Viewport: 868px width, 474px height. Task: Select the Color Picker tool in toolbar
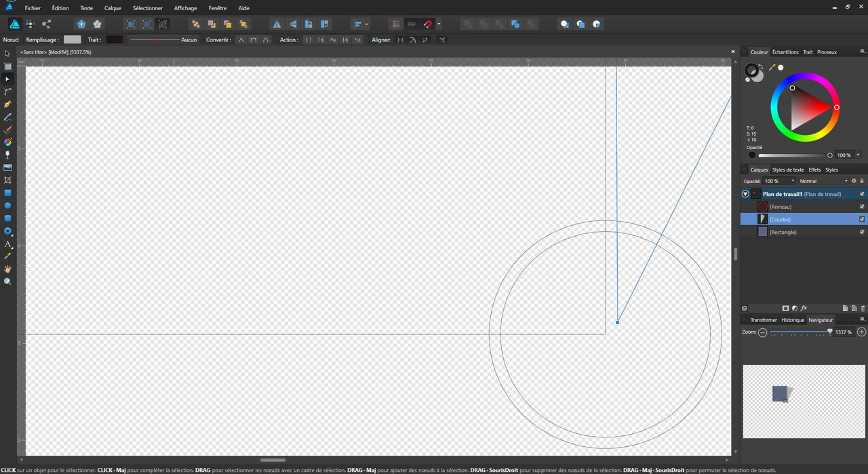click(x=7, y=256)
